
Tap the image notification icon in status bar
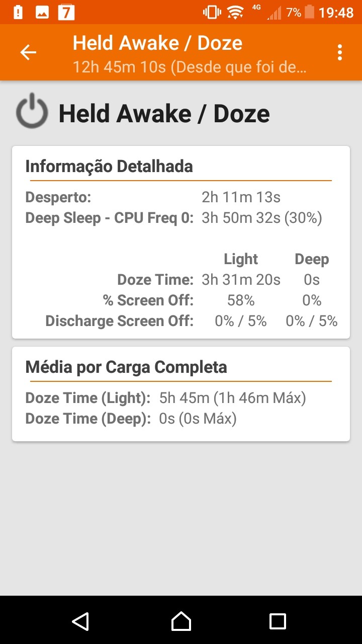(42, 12)
